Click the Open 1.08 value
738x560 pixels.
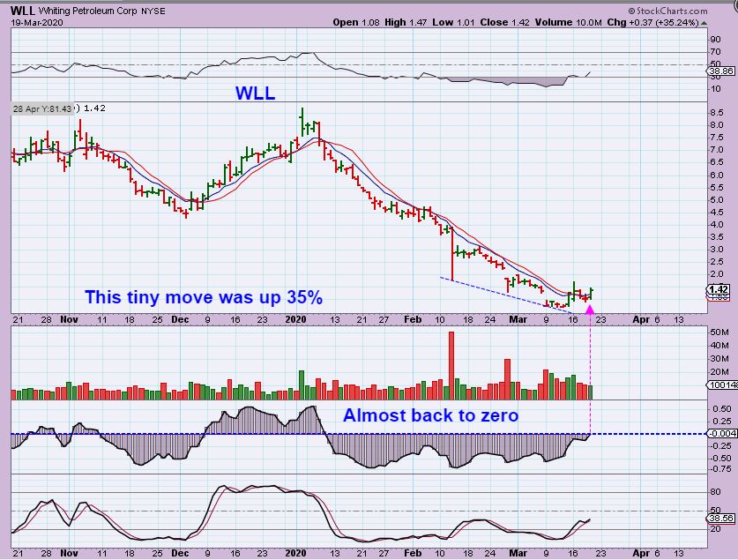point(356,22)
